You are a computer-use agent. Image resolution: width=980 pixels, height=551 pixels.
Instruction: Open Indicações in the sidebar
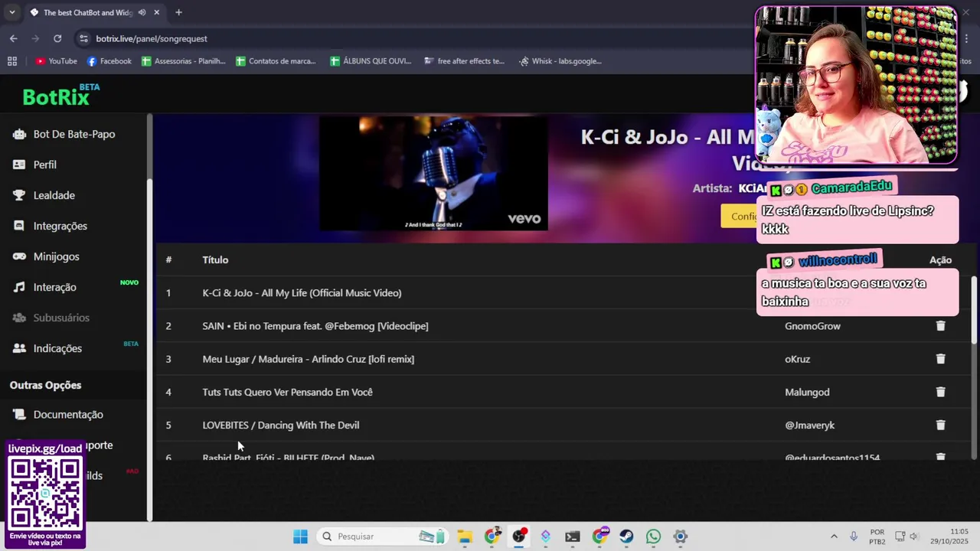[x=57, y=348]
